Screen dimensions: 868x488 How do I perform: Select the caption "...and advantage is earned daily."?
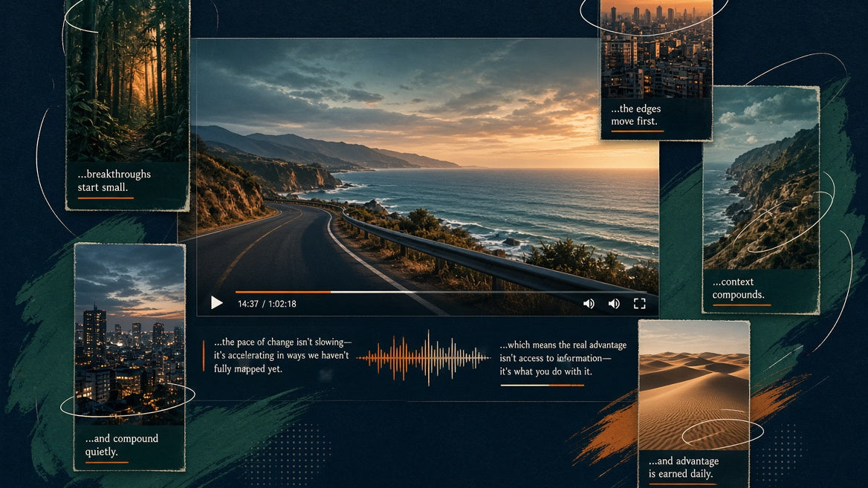[684, 467]
